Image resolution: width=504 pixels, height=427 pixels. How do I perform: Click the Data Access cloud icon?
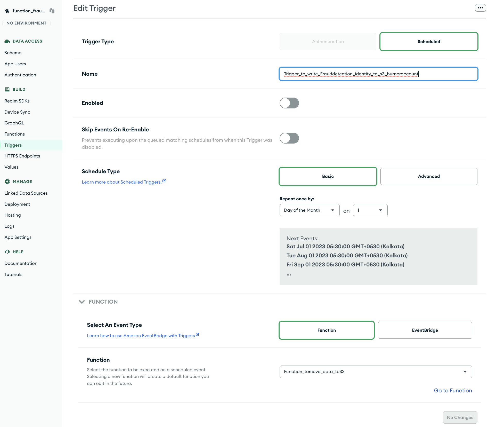tap(7, 41)
